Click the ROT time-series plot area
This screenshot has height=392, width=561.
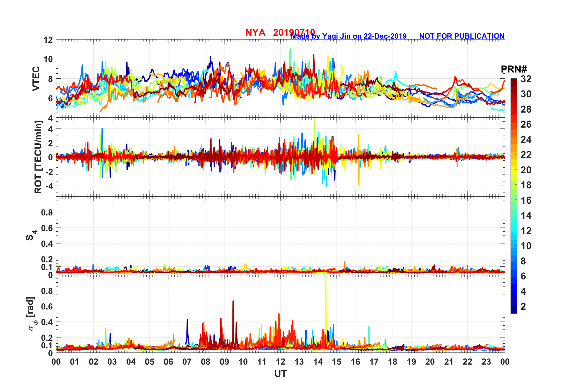pos(280,157)
